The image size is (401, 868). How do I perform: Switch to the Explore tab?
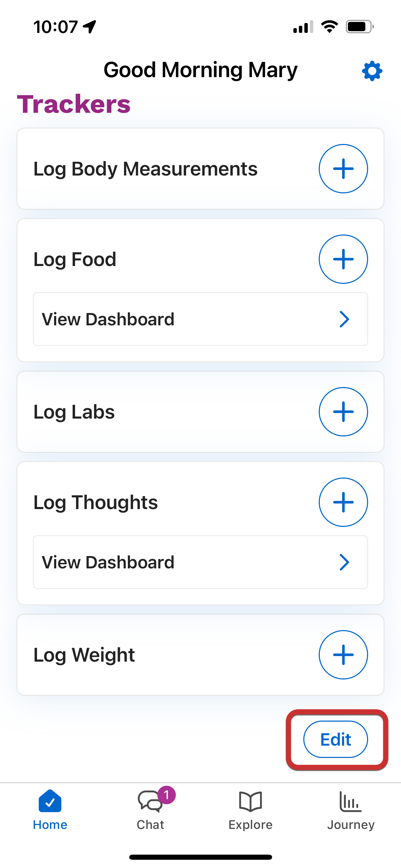click(x=251, y=809)
